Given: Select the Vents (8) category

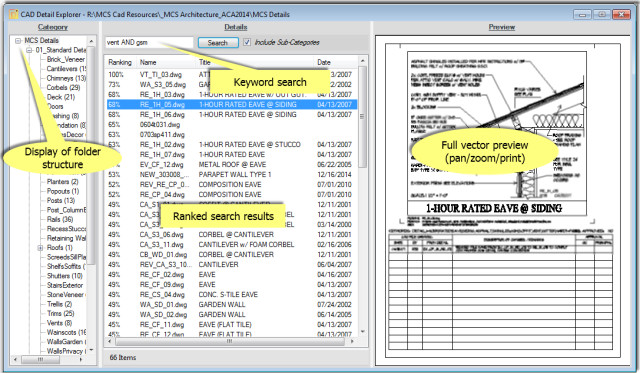Looking at the screenshot, I should (x=59, y=323).
